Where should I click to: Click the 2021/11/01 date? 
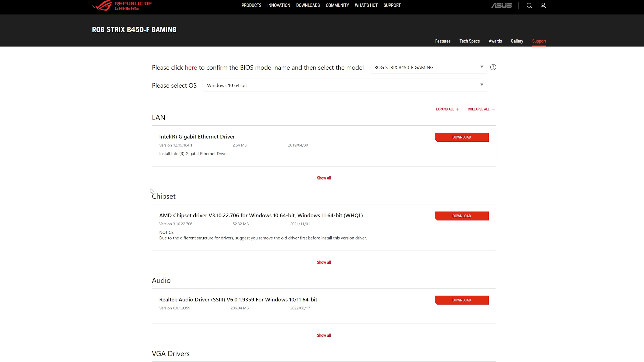[300, 224]
